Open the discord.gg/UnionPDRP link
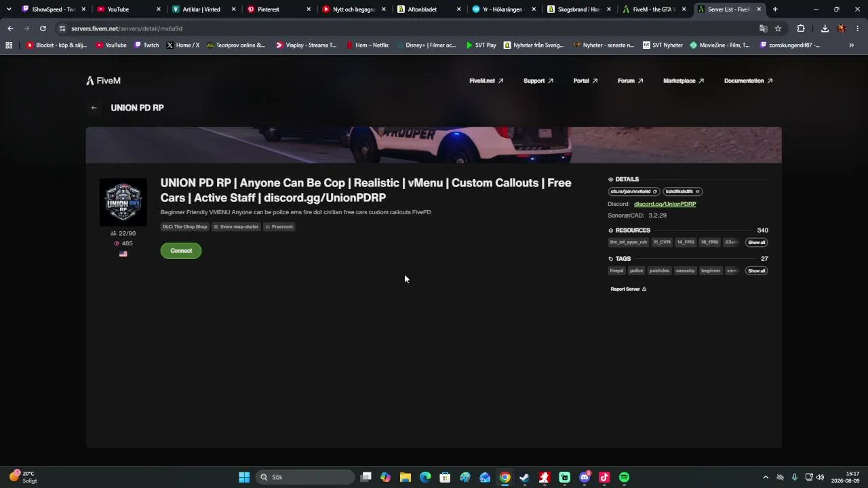Screen dimensions: 868x488 click(x=665, y=204)
